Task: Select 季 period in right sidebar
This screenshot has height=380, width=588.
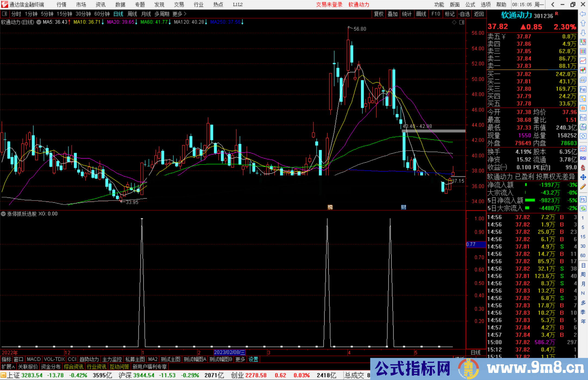Action: pyautogui.click(x=583, y=312)
